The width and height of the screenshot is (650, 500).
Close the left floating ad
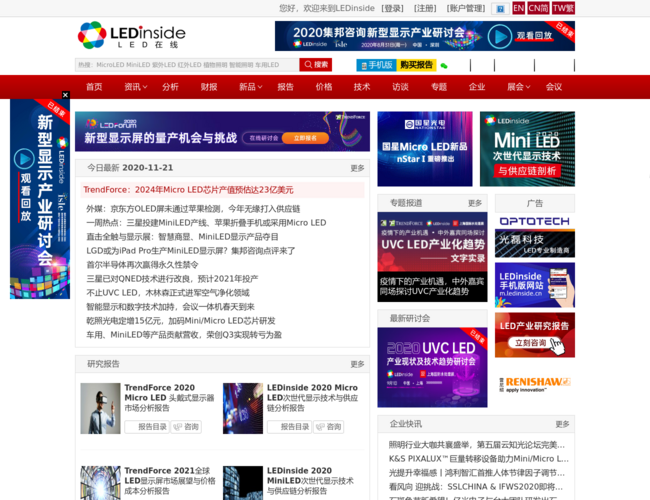[x=65, y=95]
